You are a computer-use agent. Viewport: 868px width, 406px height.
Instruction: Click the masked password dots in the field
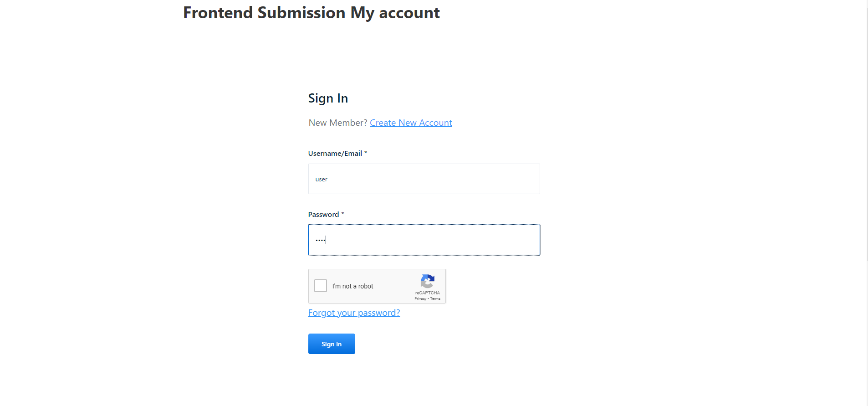click(321, 240)
